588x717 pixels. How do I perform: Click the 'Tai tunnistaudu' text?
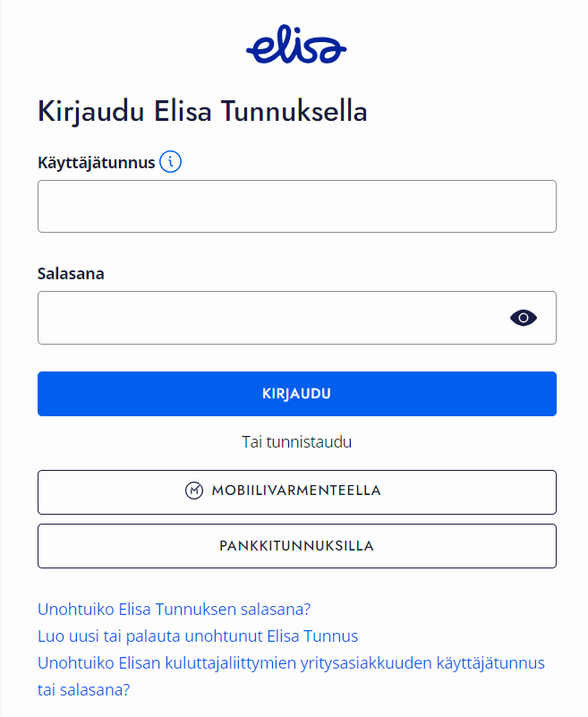tap(296, 442)
